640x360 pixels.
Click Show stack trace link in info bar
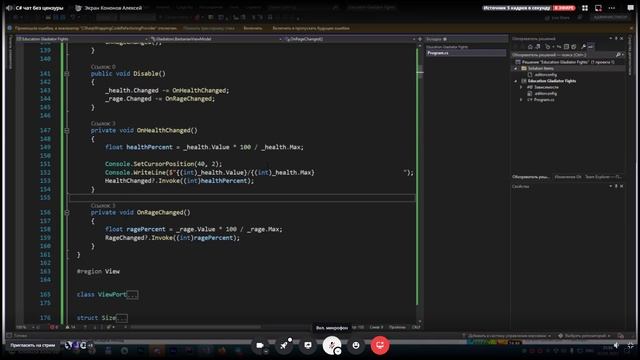pyautogui.click(x=209, y=28)
